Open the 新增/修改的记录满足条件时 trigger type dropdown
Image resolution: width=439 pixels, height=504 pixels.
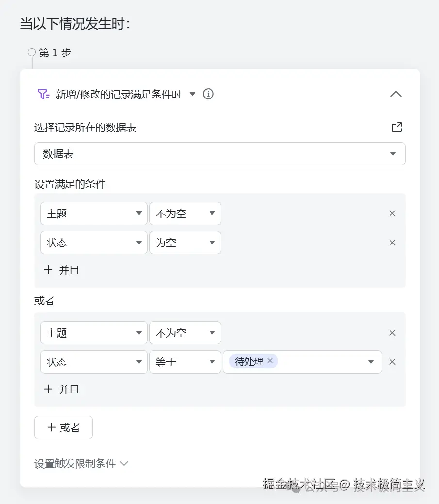(193, 95)
